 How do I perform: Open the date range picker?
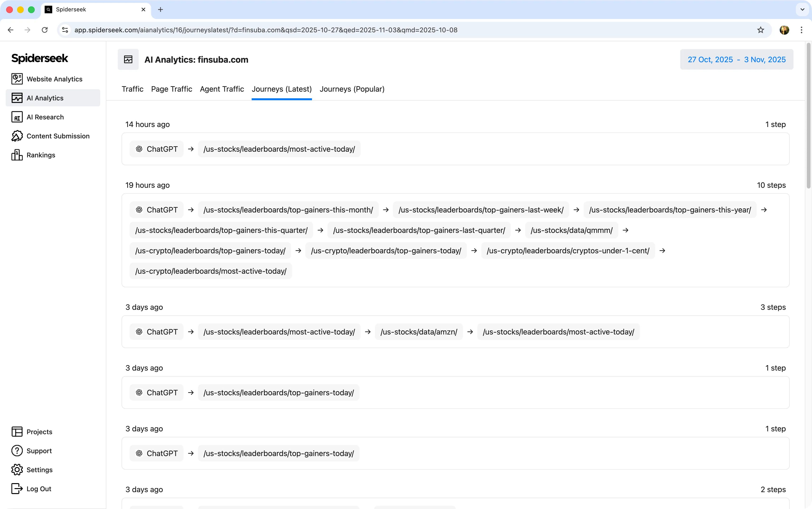[x=736, y=60]
